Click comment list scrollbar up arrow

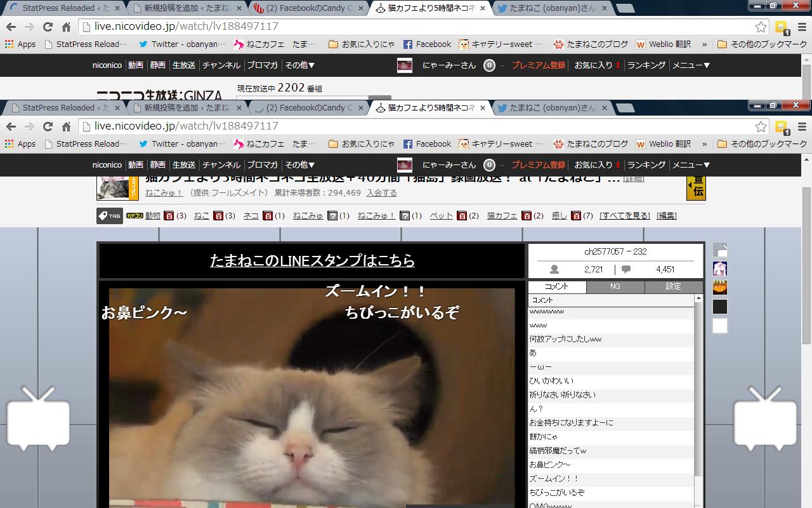tap(699, 298)
